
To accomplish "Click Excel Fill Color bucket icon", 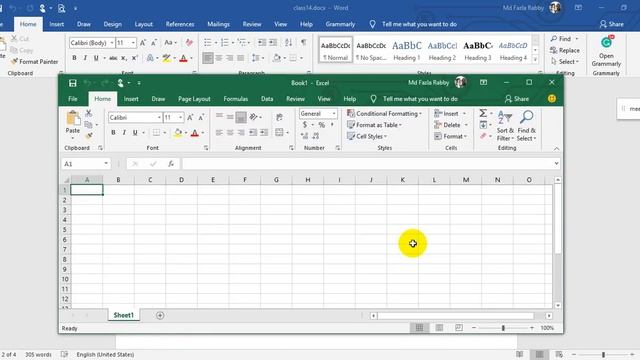I will pyautogui.click(x=178, y=132).
